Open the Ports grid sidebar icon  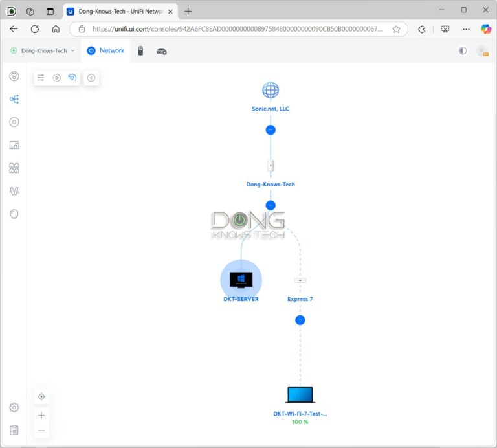pos(14,168)
